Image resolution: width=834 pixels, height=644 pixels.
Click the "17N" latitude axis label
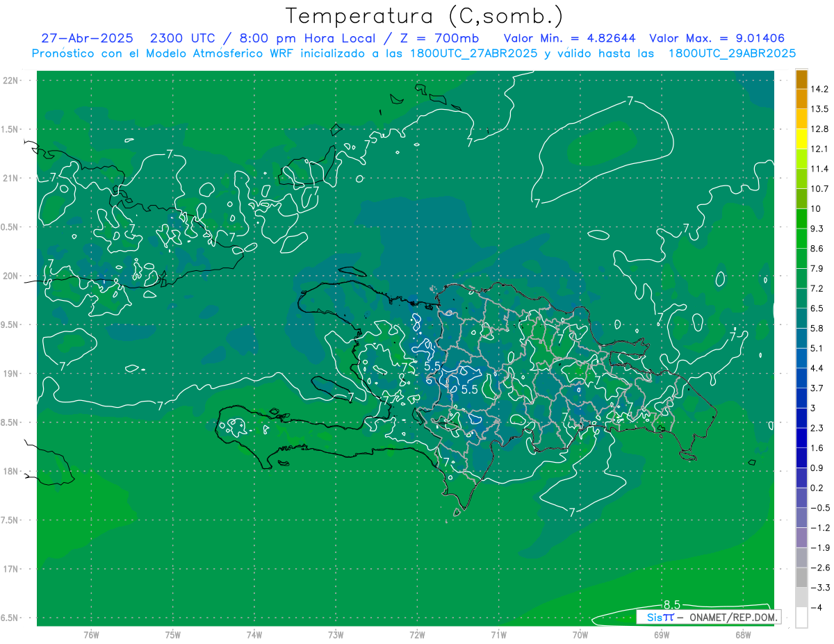coord(11,570)
